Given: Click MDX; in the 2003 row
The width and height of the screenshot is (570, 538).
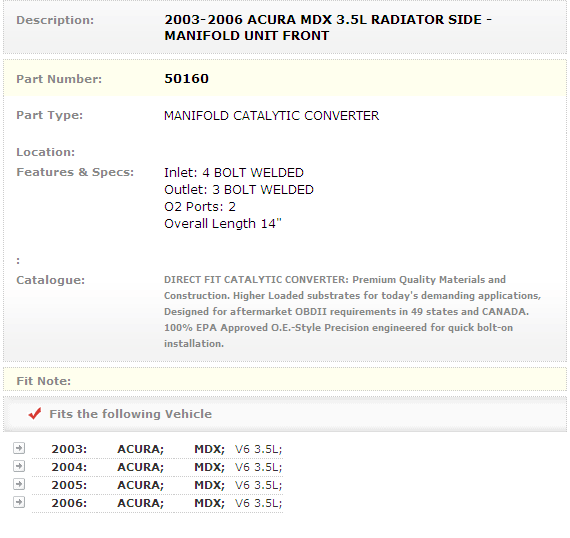Looking at the screenshot, I should [210, 449].
